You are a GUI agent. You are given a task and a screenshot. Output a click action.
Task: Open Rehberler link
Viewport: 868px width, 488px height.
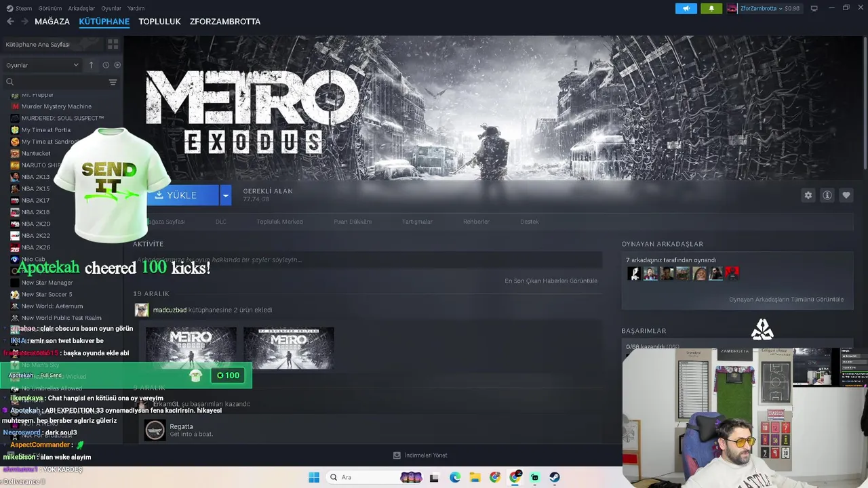(x=476, y=222)
